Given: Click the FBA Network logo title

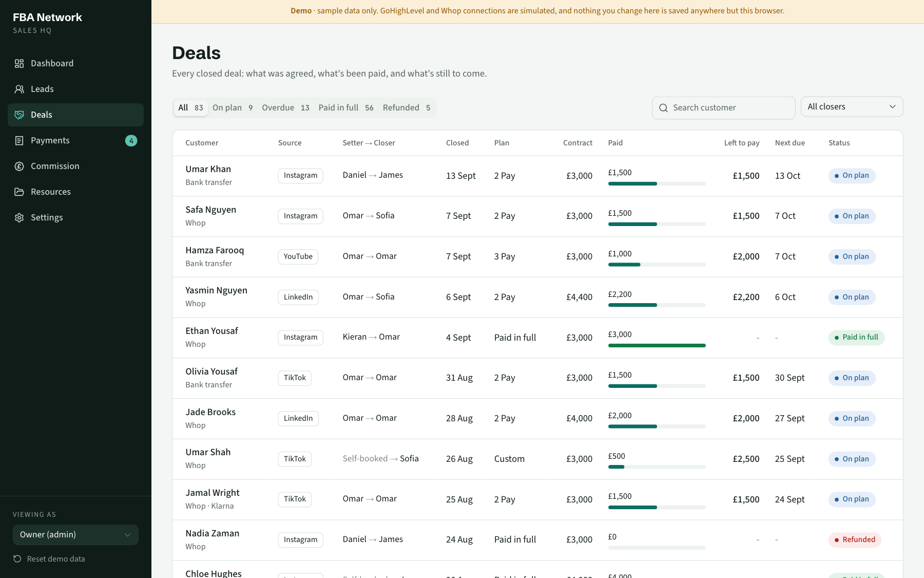Looking at the screenshot, I should [47, 17].
